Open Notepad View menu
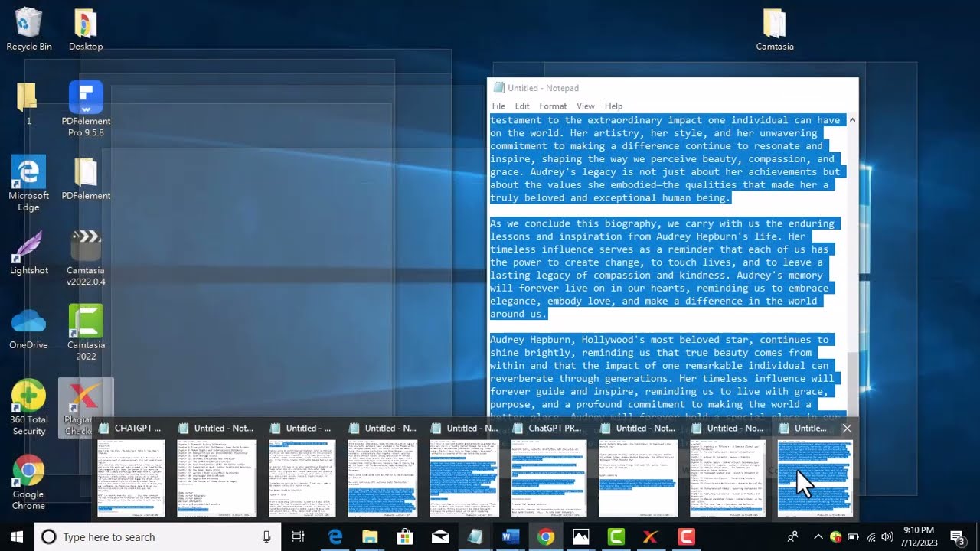 tap(586, 106)
